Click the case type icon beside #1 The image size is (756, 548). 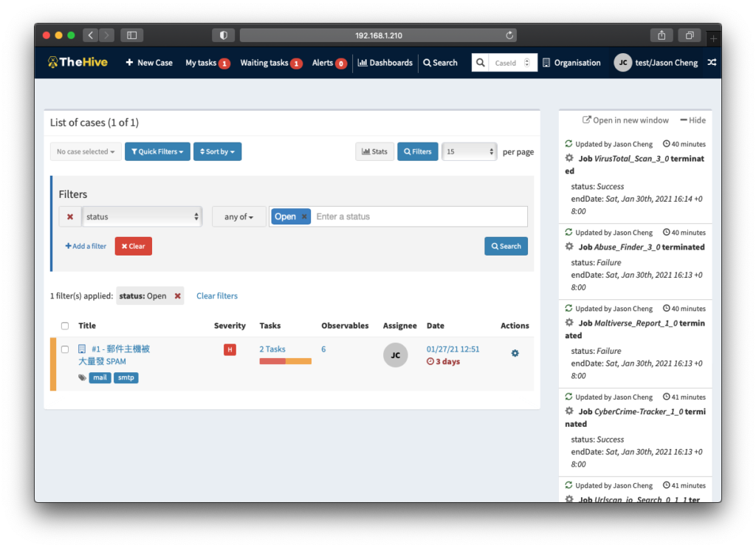click(82, 349)
